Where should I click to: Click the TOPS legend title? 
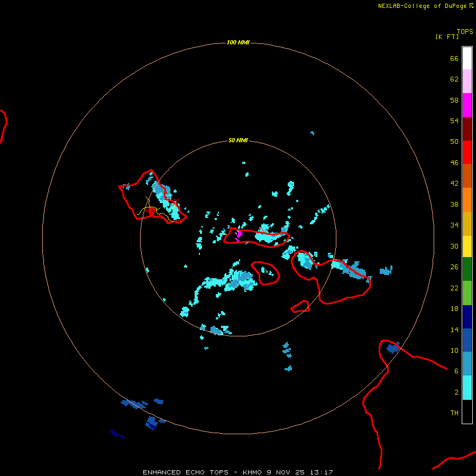pyautogui.click(x=465, y=31)
